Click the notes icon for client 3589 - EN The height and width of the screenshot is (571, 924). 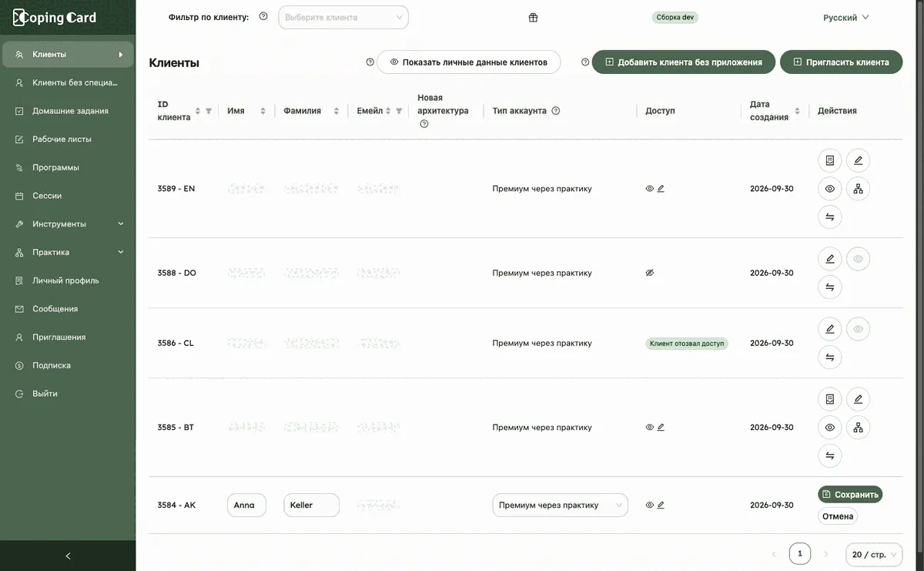(829, 160)
